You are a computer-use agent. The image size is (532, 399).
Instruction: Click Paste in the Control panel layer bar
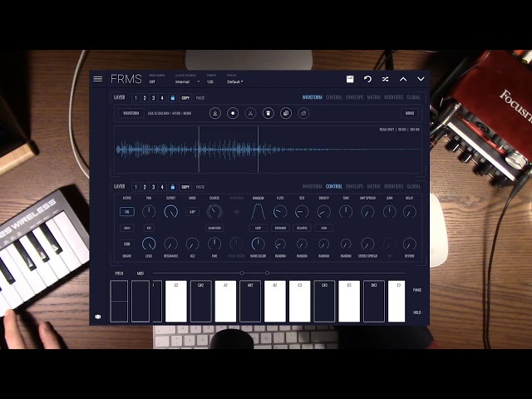pos(200,187)
